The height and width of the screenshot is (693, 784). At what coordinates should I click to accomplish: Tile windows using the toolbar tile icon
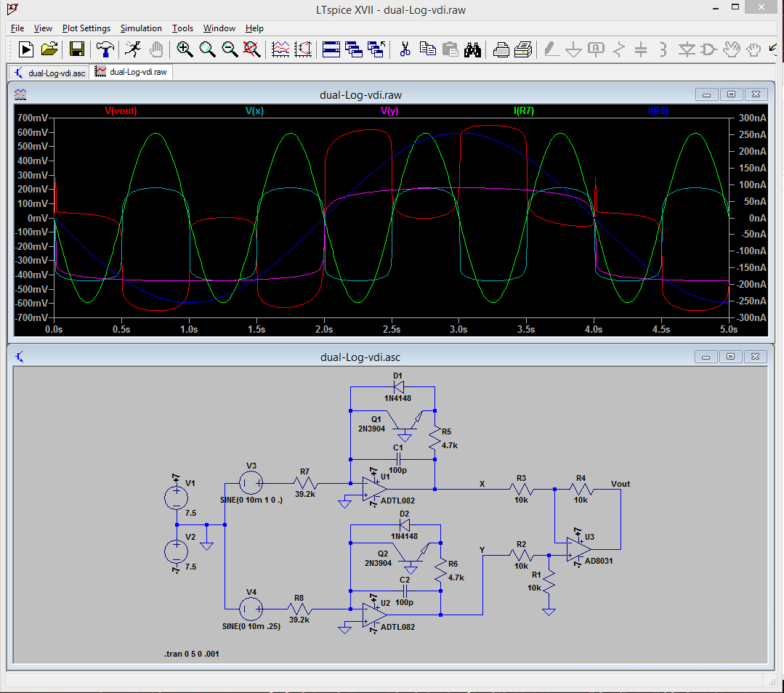point(331,49)
